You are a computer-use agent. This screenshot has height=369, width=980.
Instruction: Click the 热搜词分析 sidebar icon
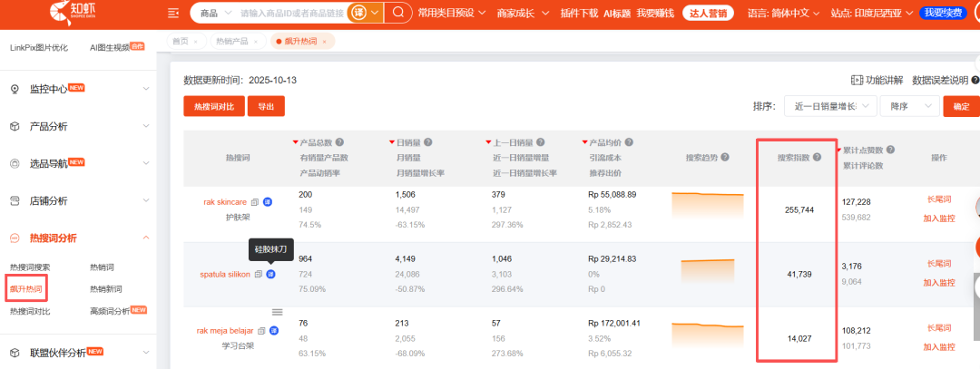tap(15, 238)
